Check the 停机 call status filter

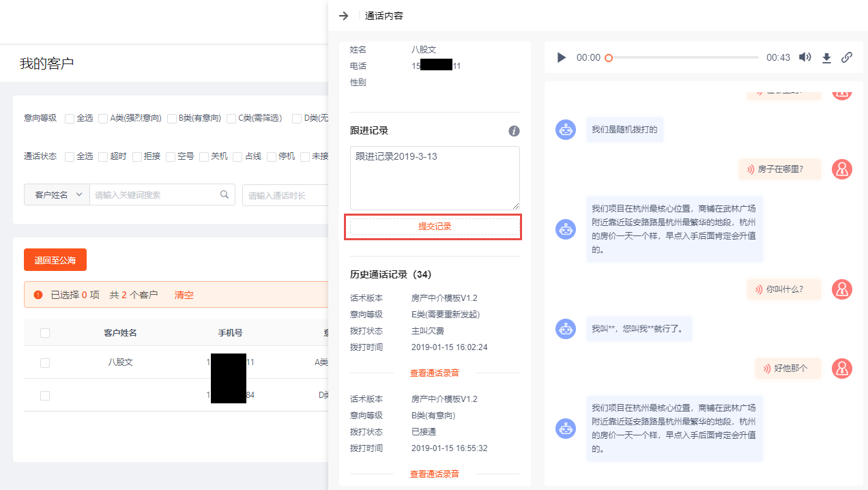(x=272, y=156)
